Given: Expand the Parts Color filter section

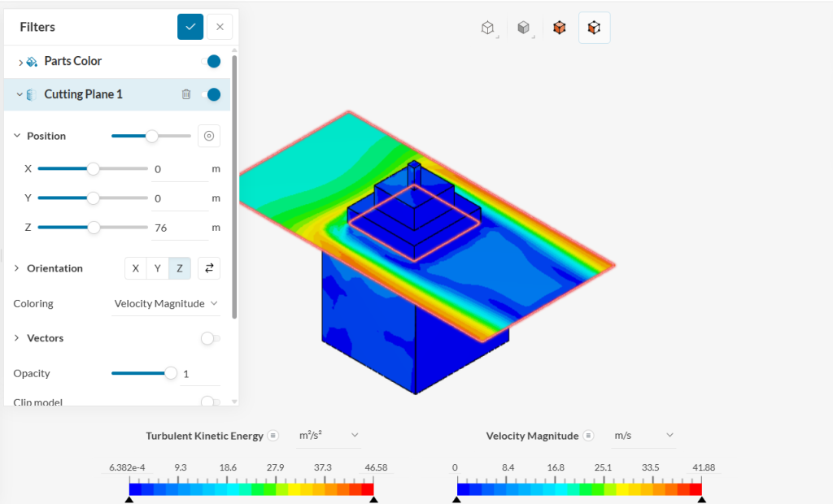Looking at the screenshot, I should (x=20, y=62).
